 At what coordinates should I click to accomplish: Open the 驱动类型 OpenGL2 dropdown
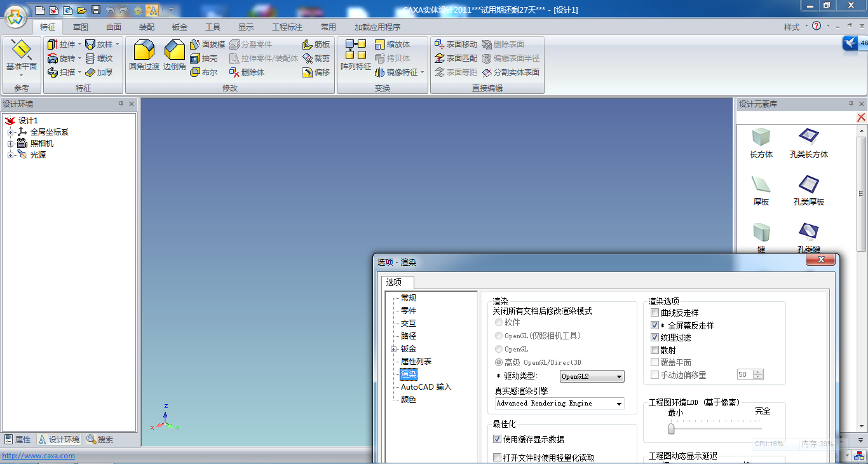(x=592, y=376)
